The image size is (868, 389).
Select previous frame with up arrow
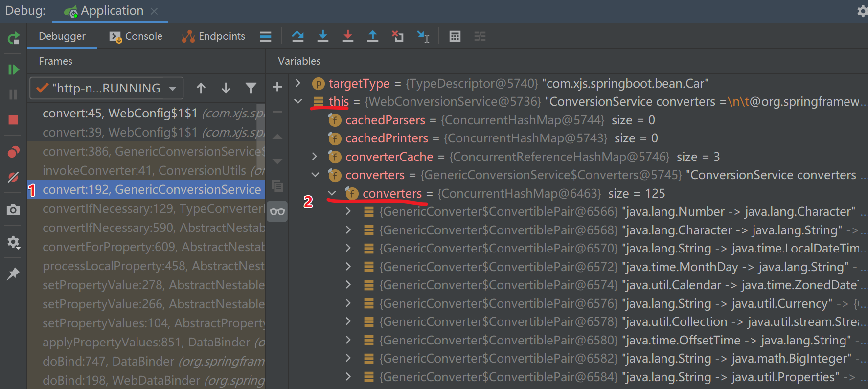click(x=201, y=88)
